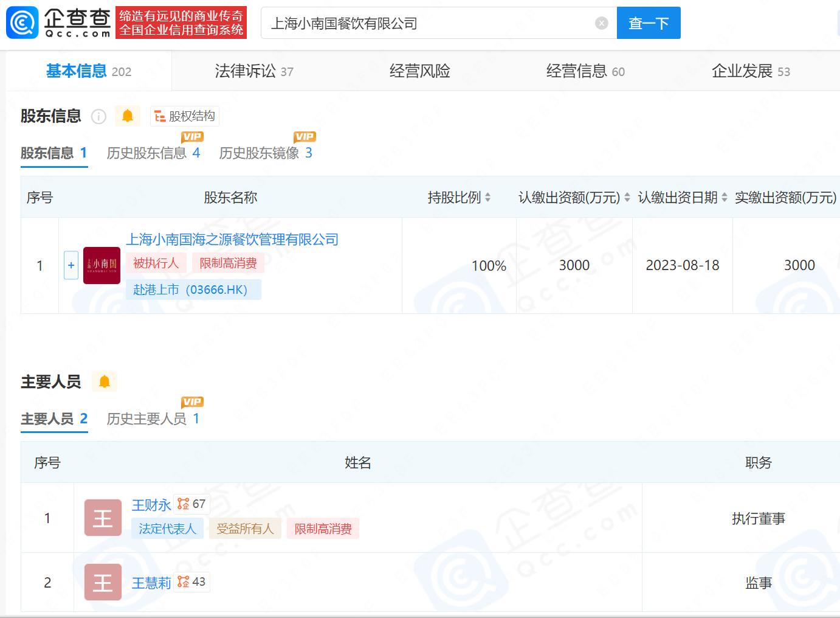840x618 pixels.
Task: Click the Qcc.com logo icon
Action: pos(22,23)
